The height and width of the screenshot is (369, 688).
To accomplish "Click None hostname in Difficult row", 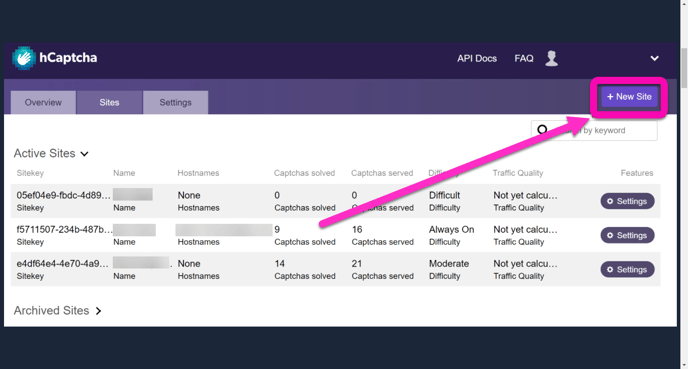I will (x=189, y=195).
